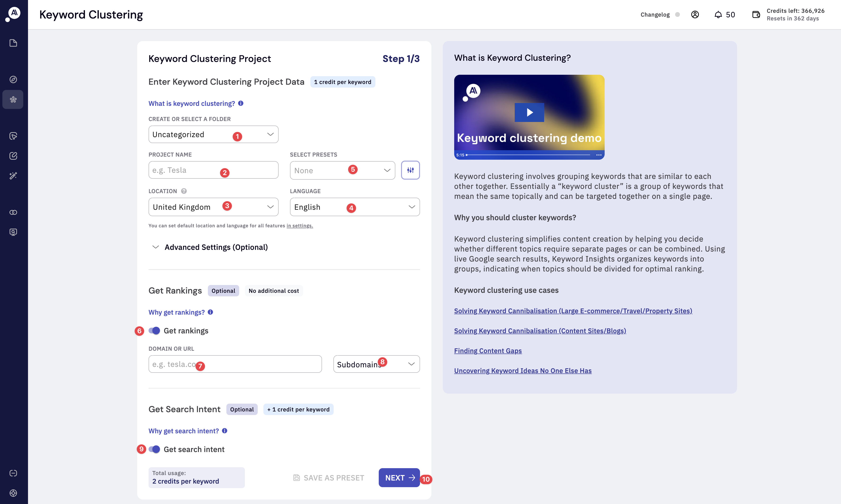The width and height of the screenshot is (841, 504).
Task: Click the info icon beside Why get rankings
Action: [210, 312]
